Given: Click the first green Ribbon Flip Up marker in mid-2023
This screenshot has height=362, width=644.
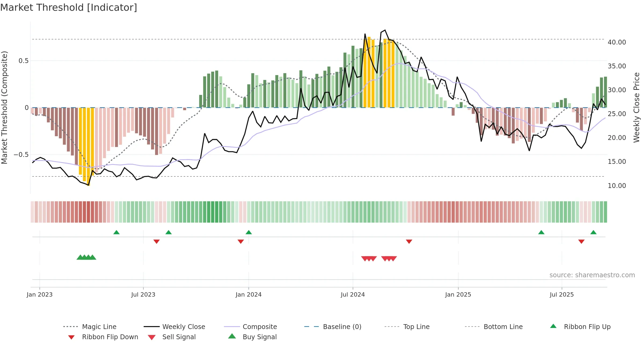Looking at the screenshot, I should point(116,232).
